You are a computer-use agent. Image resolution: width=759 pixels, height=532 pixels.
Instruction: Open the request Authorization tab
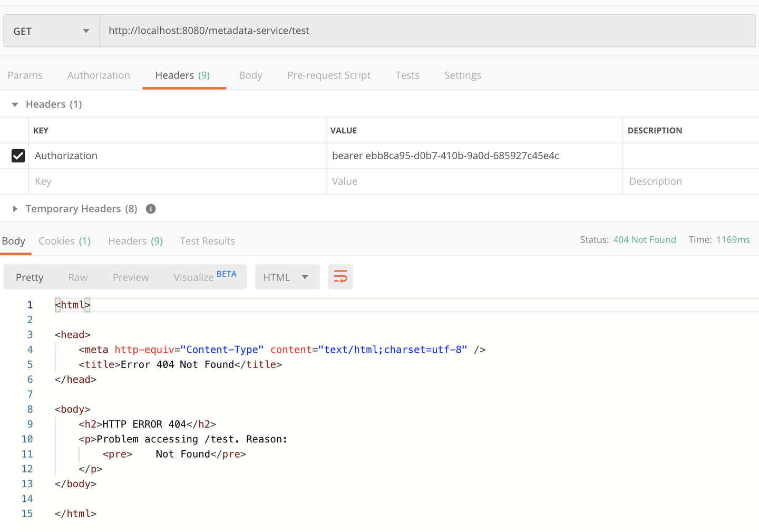click(x=99, y=75)
